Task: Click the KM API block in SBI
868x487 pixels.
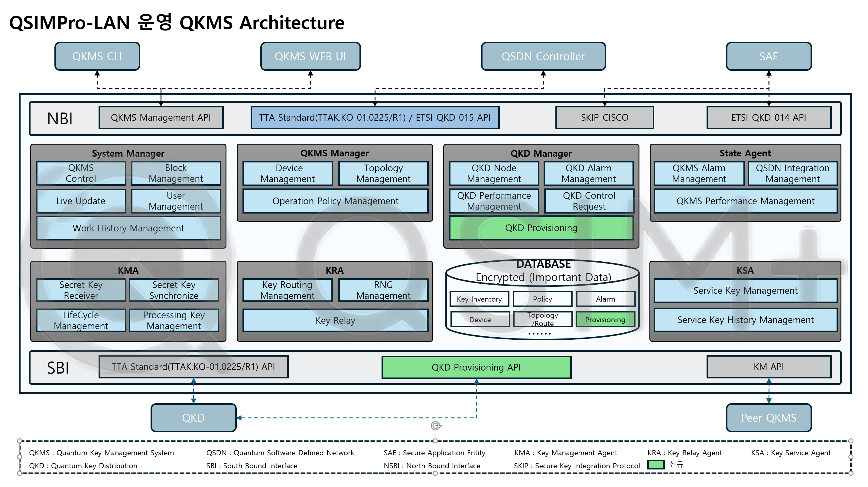Action: [768, 367]
